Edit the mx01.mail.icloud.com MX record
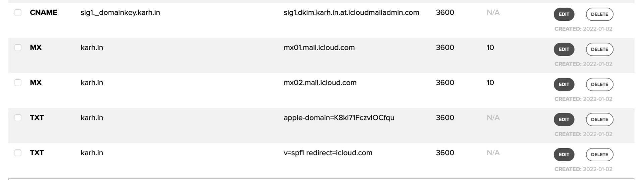This screenshot has width=644, height=180. coord(564,50)
